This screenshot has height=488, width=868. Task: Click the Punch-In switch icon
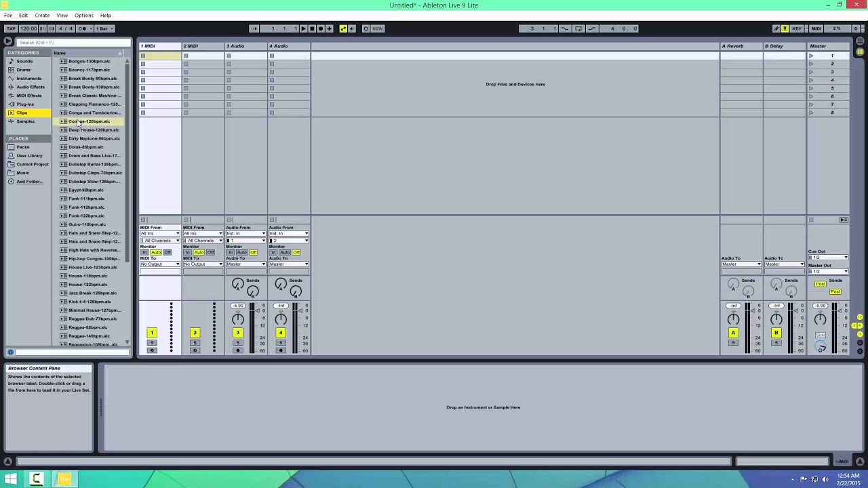click(565, 28)
